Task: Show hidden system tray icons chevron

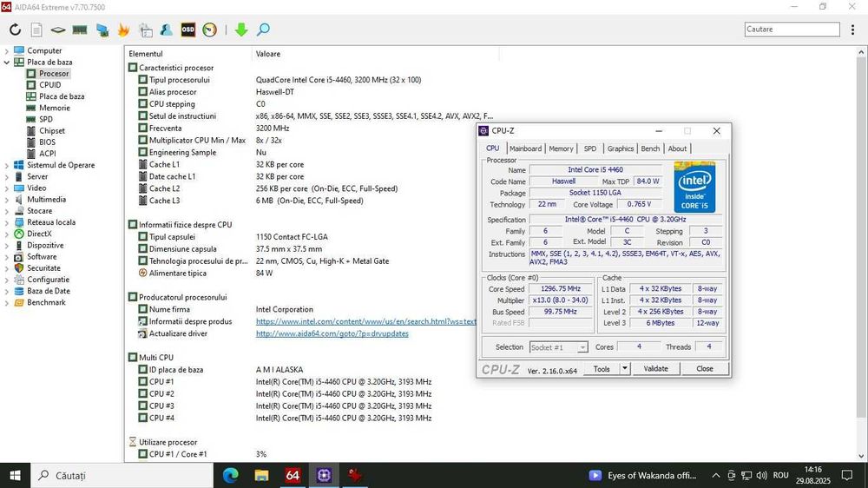Action: (x=716, y=475)
